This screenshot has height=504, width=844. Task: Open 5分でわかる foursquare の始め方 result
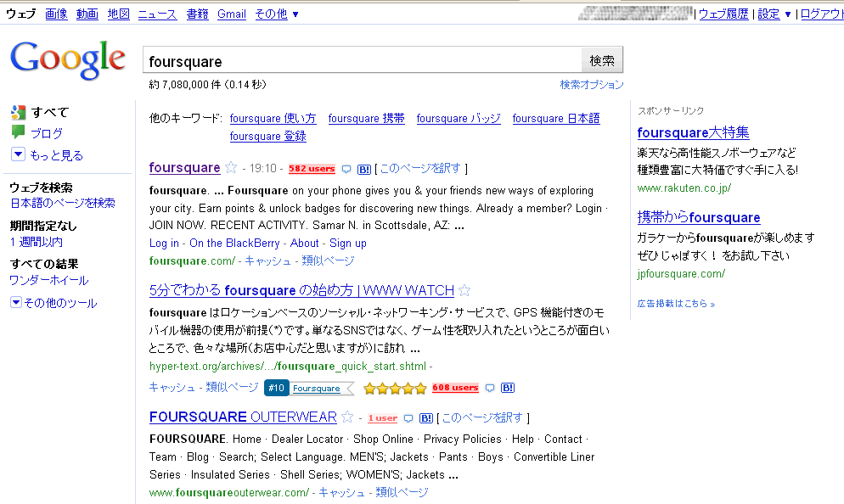[302, 290]
